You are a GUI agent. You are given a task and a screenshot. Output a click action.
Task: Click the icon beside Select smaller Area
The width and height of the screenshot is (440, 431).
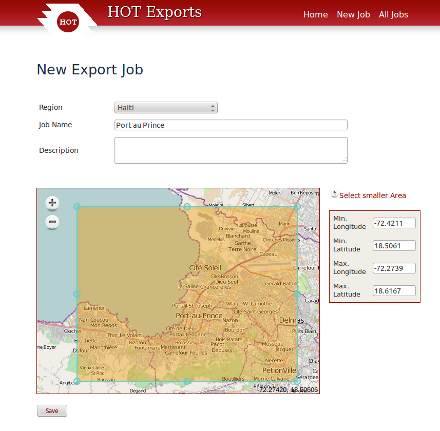pos(334,194)
